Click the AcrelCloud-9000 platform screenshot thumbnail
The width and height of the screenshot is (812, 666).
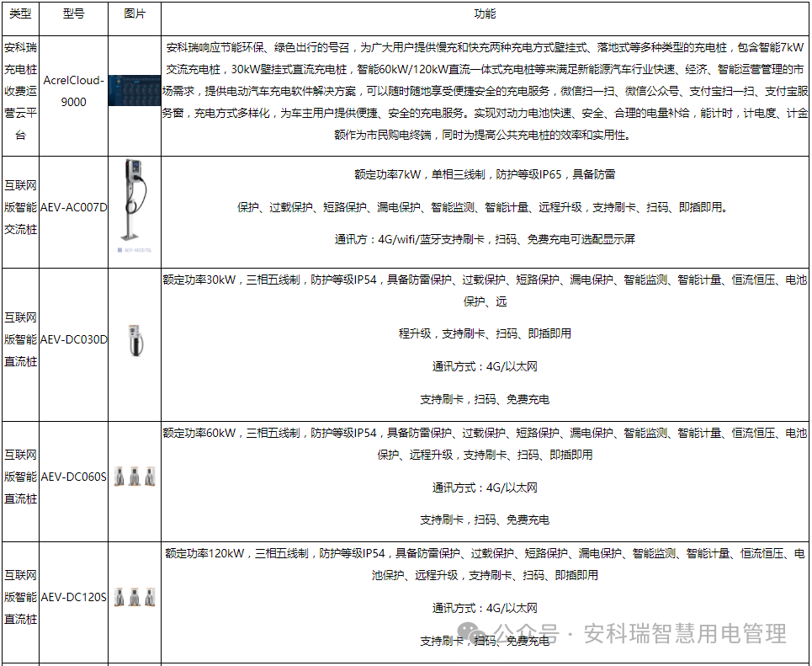[135, 91]
